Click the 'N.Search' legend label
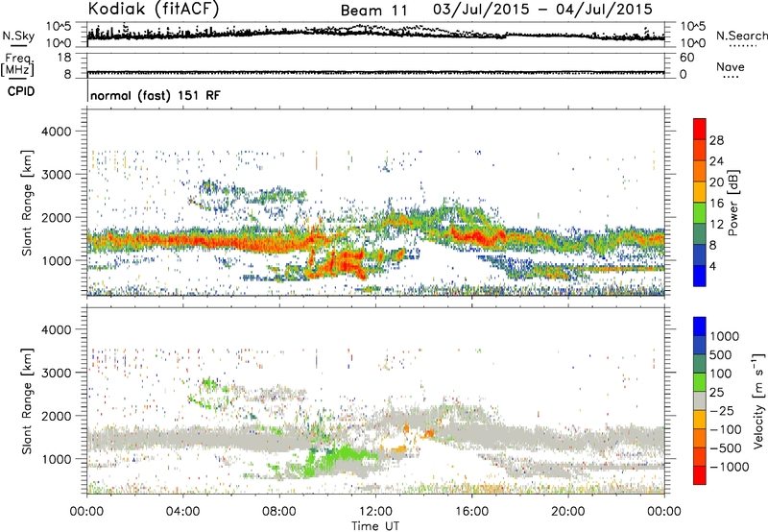 click(x=742, y=36)
